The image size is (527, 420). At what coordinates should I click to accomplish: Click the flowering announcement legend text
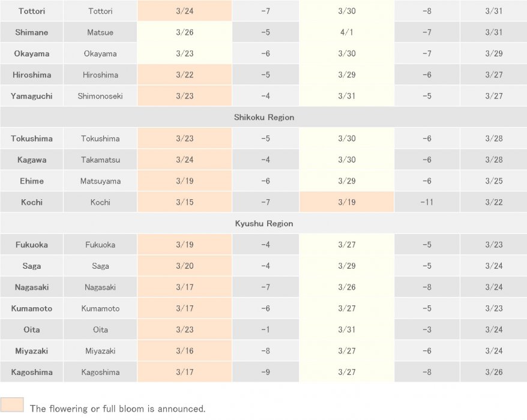[x=118, y=409]
